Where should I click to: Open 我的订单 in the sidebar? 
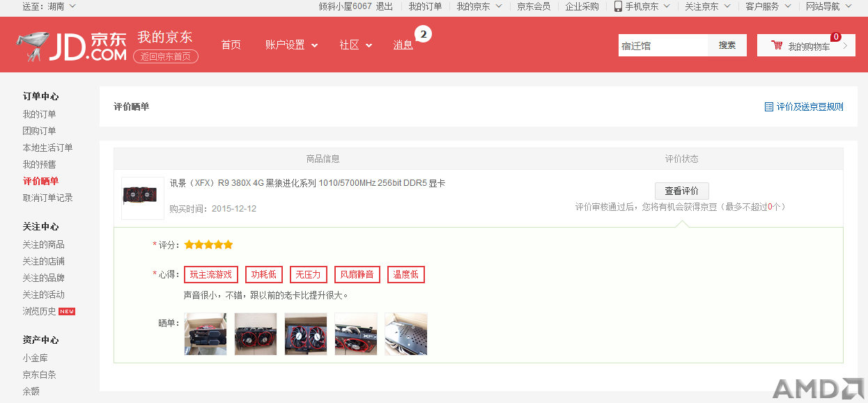click(x=40, y=114)
